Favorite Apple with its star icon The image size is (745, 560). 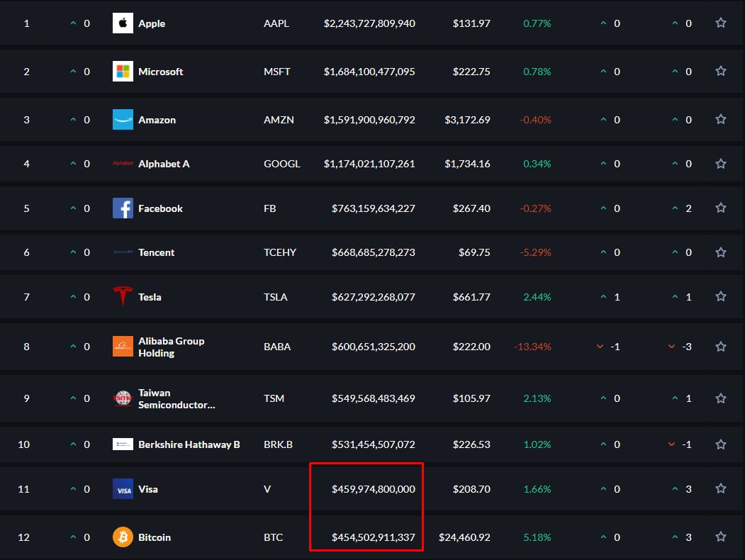pyautogui.click(x=720, y=23)
